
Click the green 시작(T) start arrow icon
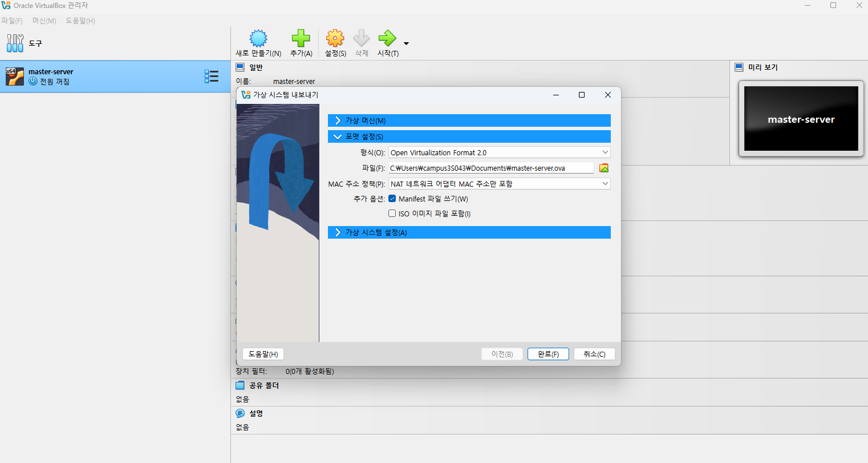[387, 38]
